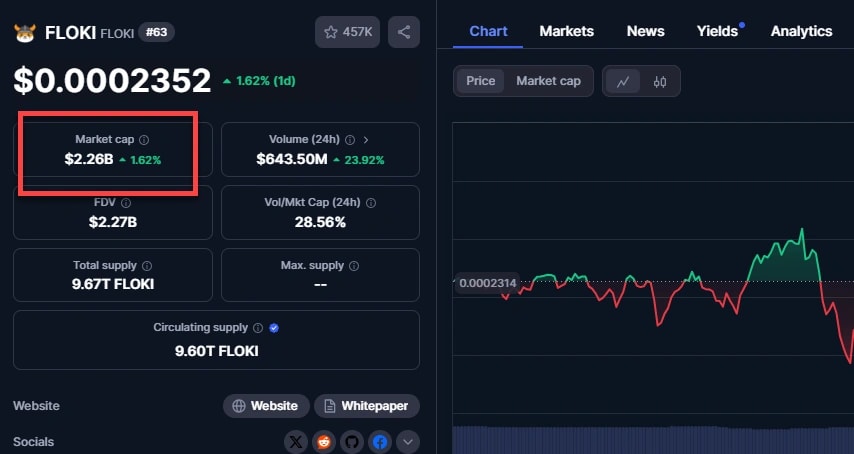This screenshot has width=854, height=454.
Task: Click the share icon button
Action: tap(404, 32)
